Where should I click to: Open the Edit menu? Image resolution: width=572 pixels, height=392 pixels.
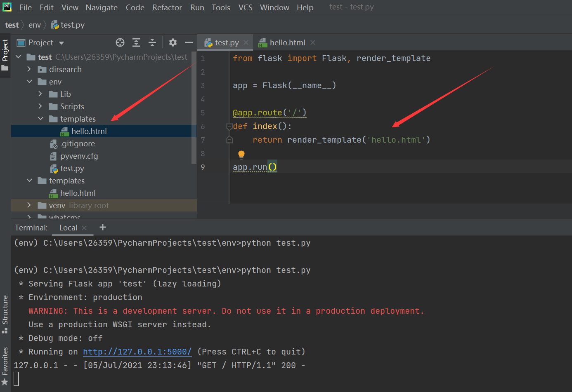[x=47, y=7]
